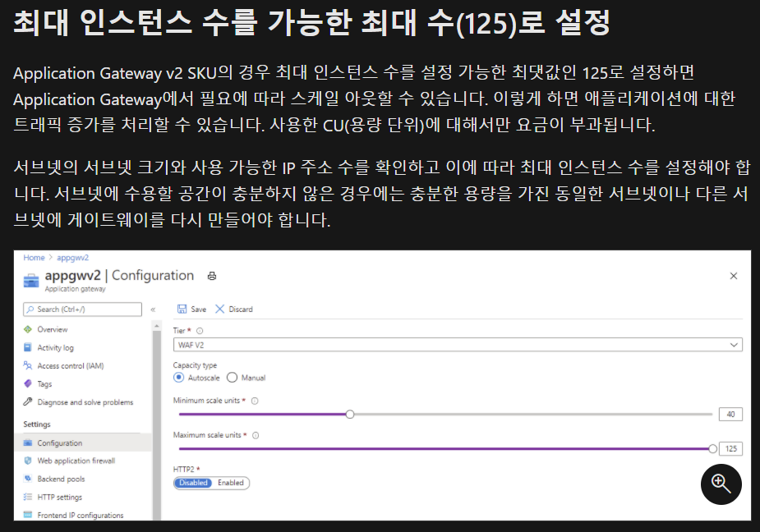Open Web application firewall settings
This screenshot has height=532, width=760.
pos(76,461)
